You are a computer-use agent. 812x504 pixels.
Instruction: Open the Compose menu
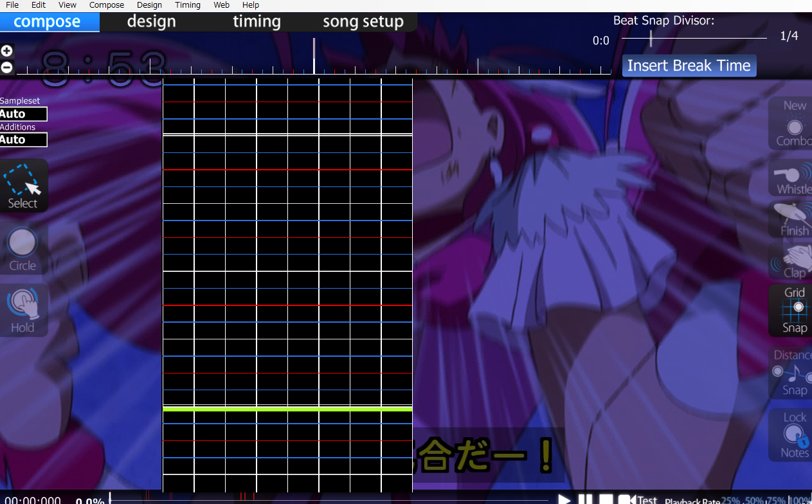[x=107, y=4]
